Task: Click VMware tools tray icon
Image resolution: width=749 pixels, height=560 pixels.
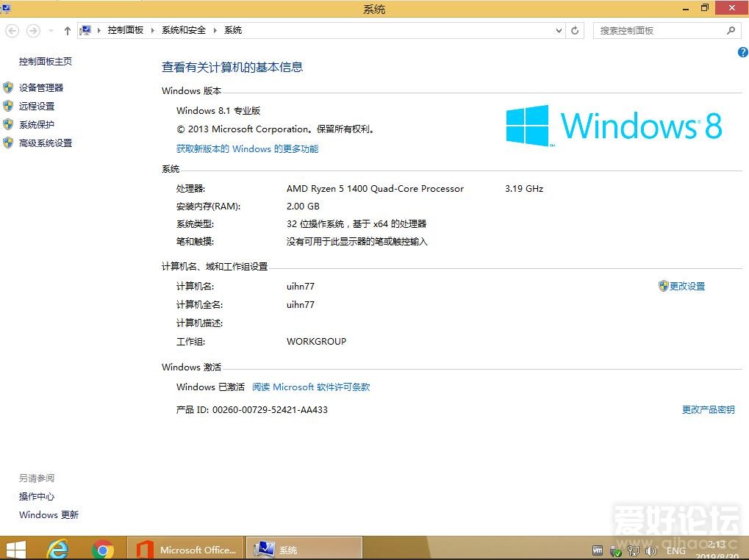Action: point(598,550)
